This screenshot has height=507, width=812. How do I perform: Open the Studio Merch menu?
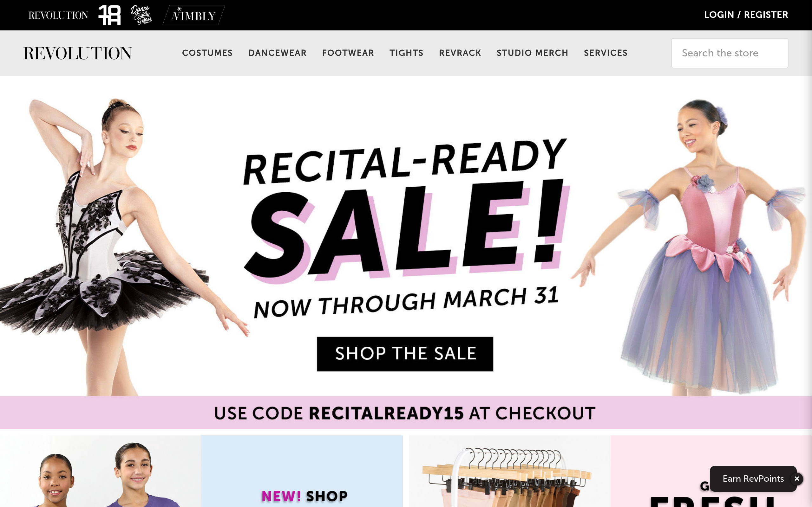click(533, 53)
